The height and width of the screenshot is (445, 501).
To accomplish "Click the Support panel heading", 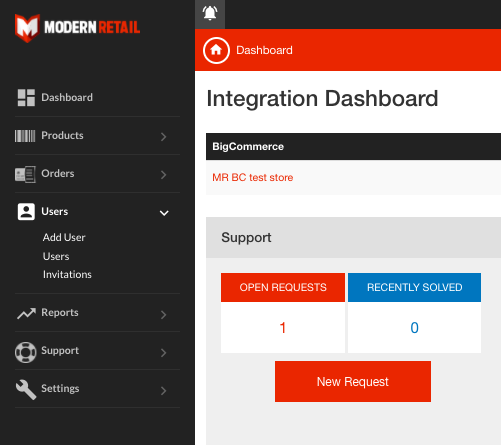I will tap(246, 238).
